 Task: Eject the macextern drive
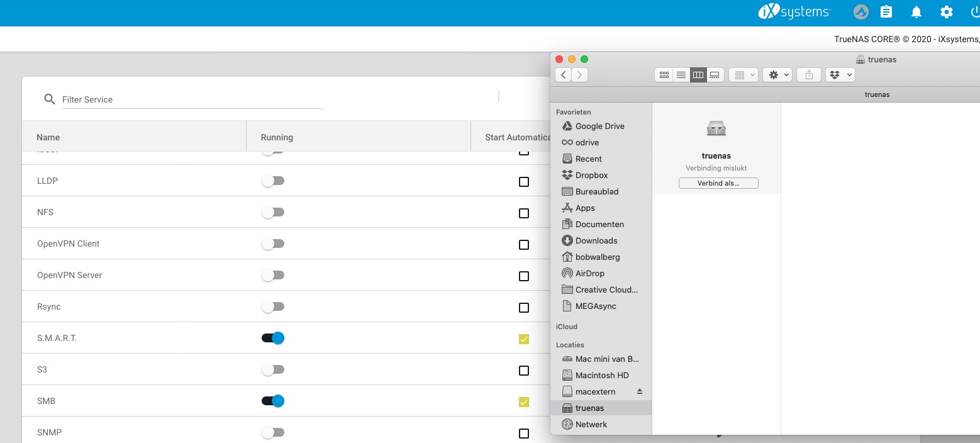[640, 391]
